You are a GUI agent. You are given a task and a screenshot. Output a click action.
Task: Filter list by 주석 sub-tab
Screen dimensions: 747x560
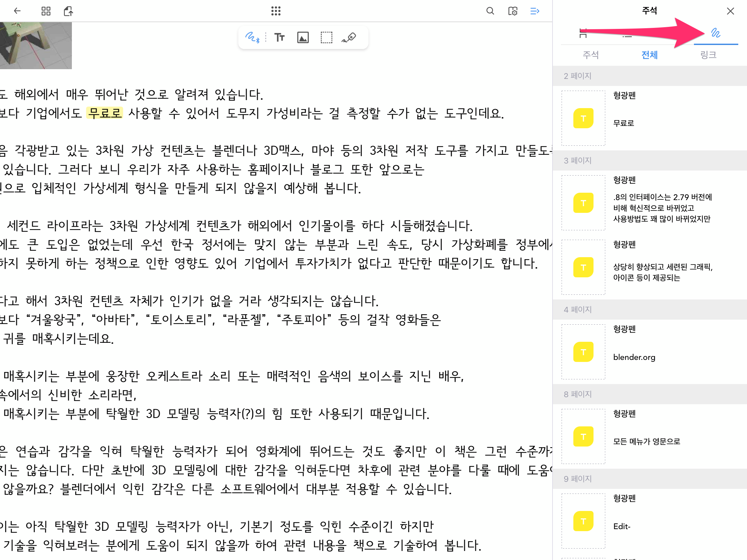[x=590, y=55]
